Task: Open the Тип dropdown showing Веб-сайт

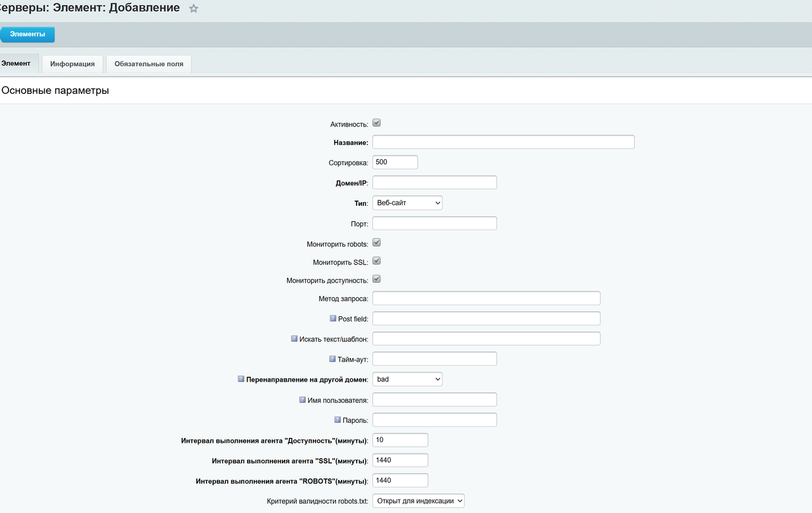Action: (x=407, y=203)
